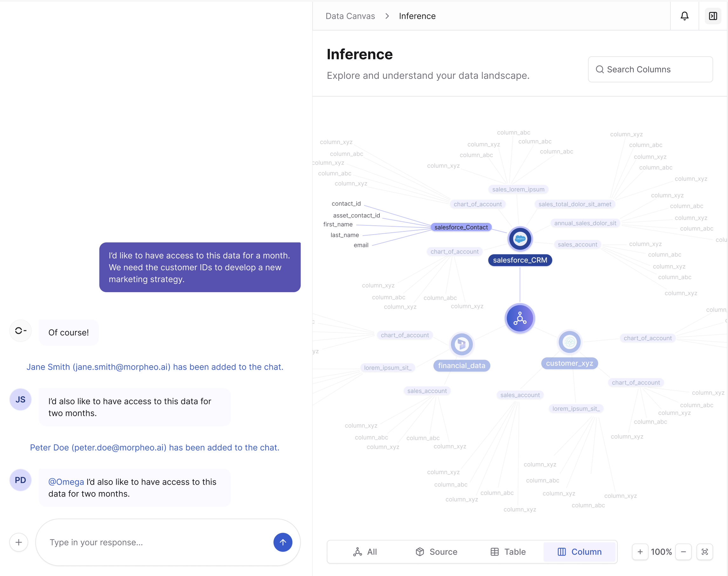Select the financial_data source node icon
The width and height of the screenshot is (728, 576).
click(x=461, y=344)
